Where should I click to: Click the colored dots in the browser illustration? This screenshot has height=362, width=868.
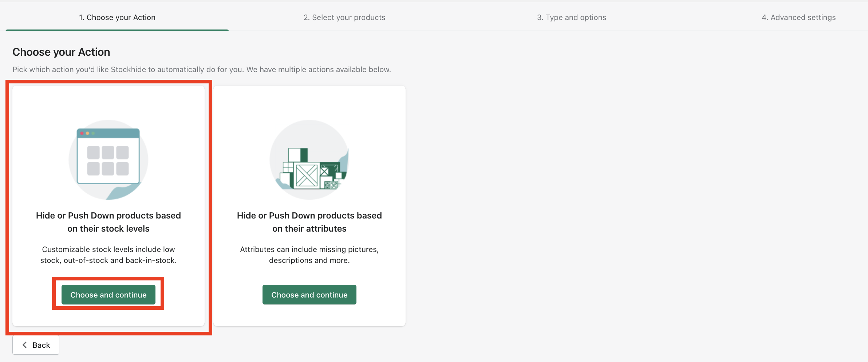pos(87,133)
